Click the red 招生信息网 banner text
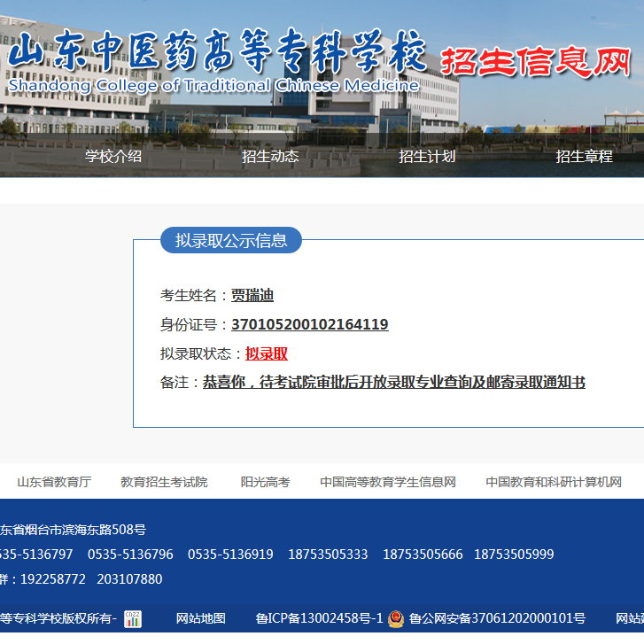The image size is (644, 644). click(536, 62)
